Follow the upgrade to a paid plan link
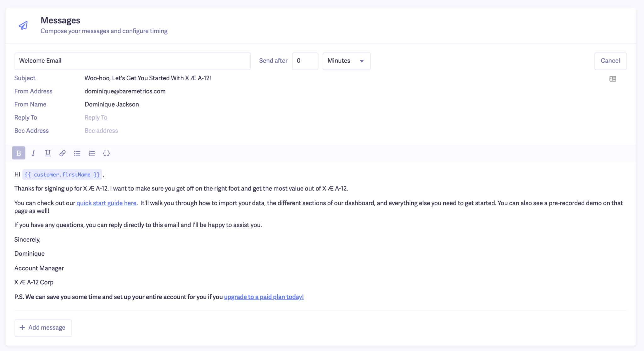Viewport: 644px width, 351px height. 264,297
